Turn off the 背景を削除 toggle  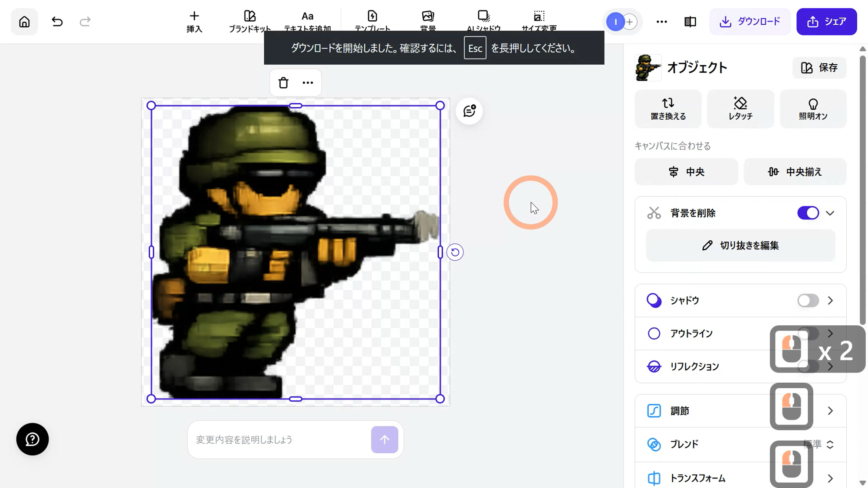(808, 213)
